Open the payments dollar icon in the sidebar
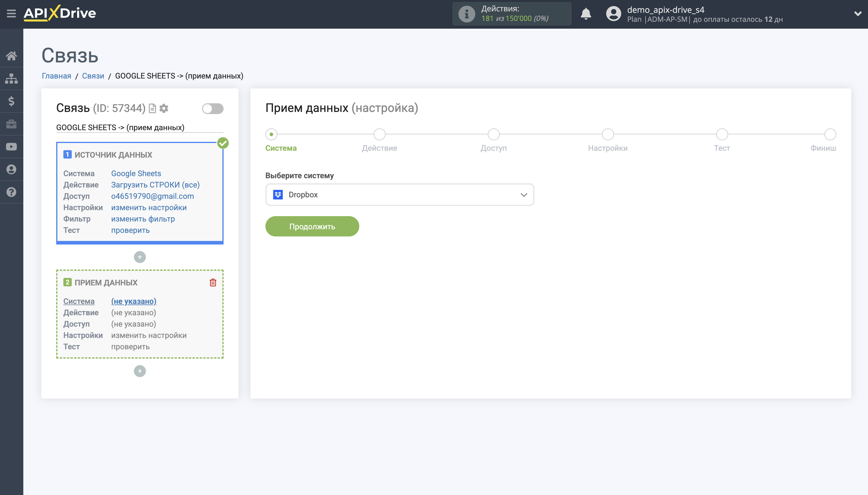 point(11,101)
